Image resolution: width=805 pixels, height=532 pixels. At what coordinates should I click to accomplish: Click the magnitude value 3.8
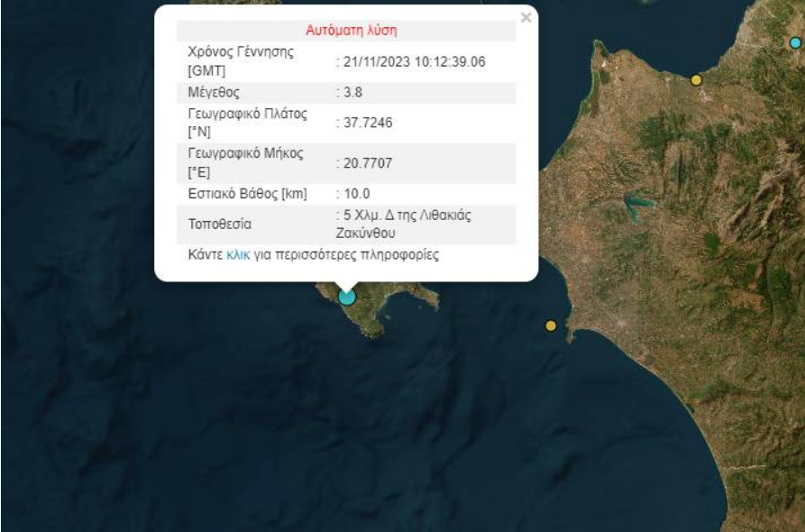tap(350, 93)
